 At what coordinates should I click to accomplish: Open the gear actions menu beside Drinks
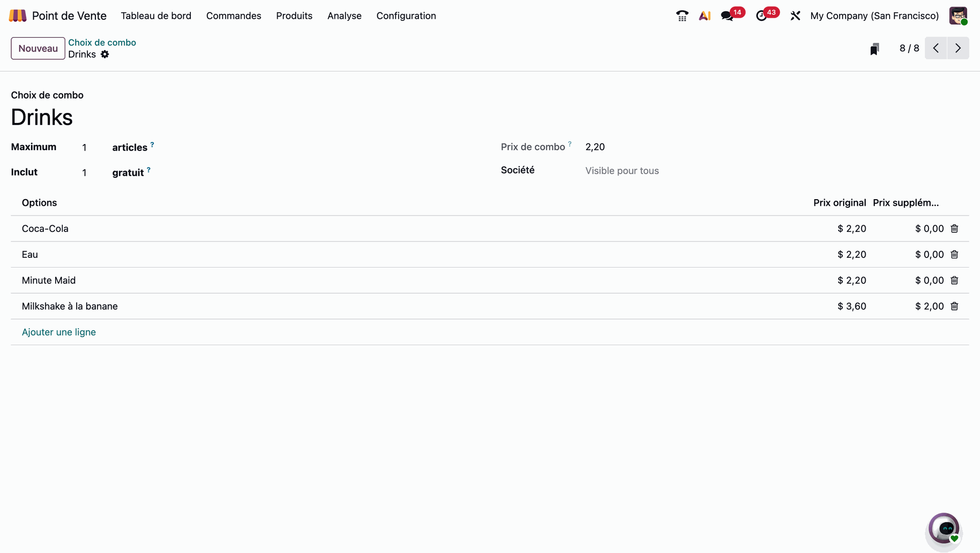coord(105,55)
